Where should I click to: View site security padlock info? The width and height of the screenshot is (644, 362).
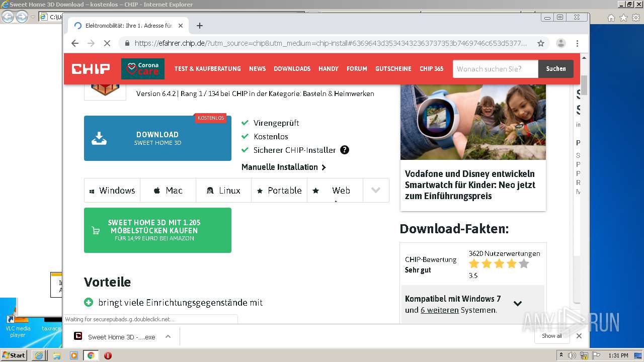pos(127,43)
